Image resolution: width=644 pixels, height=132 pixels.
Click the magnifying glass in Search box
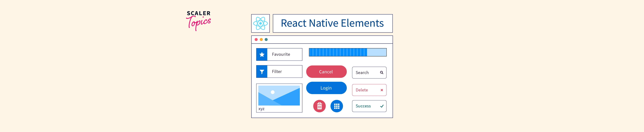point(381,73)
